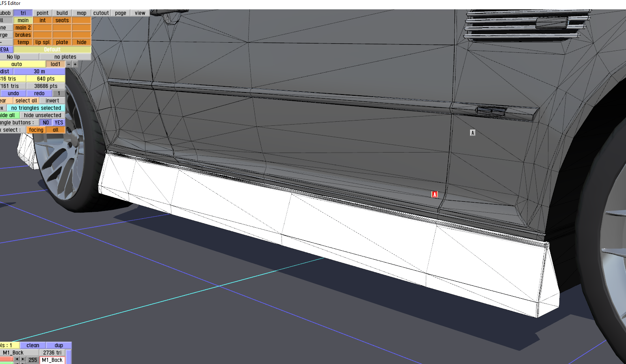The width and height of the screenshot is (626, 364).
Task: Increase LOD with the plus button
Action: click(x=75, y=64)
